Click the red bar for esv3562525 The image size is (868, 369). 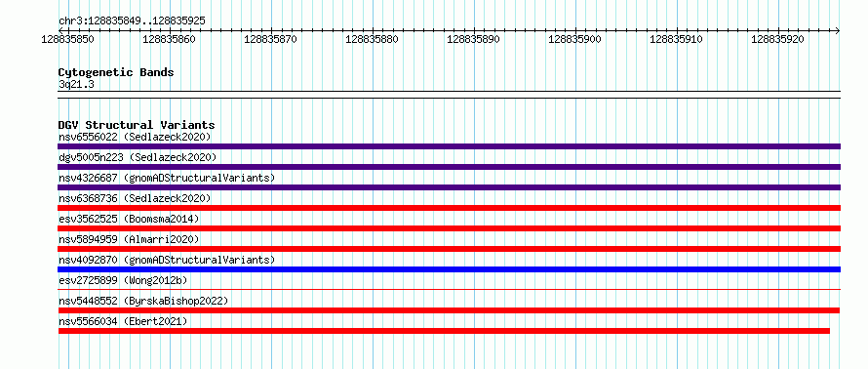point(449,228)
